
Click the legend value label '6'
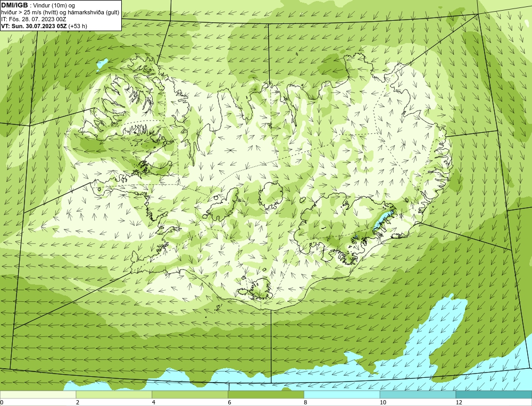click(230, 402)
